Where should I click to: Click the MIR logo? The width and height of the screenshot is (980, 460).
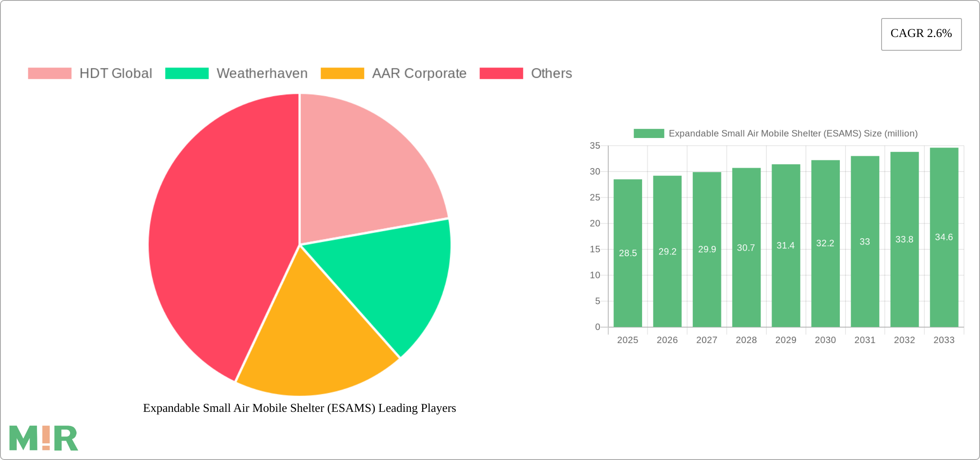pyautogui.click(x=44, y=438)
